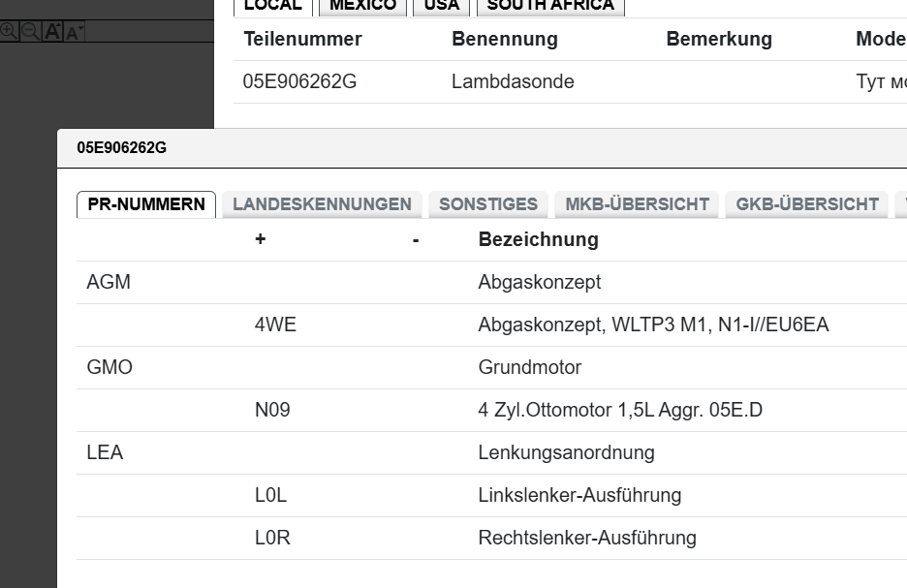Open the MKB-ÜBERSICHT tab
The width and height of the screenshot is (907, 588).
click(x=638, y=204)
